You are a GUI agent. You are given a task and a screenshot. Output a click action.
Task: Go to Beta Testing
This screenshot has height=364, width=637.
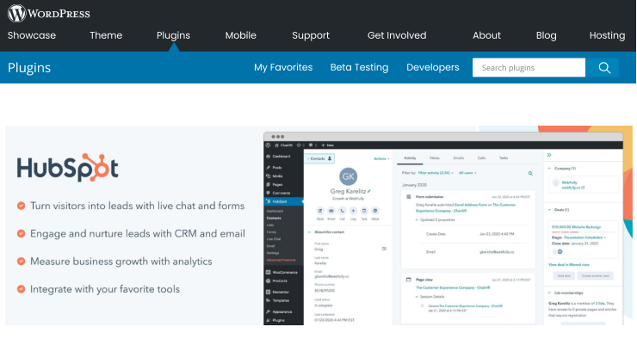click(359, 67)
